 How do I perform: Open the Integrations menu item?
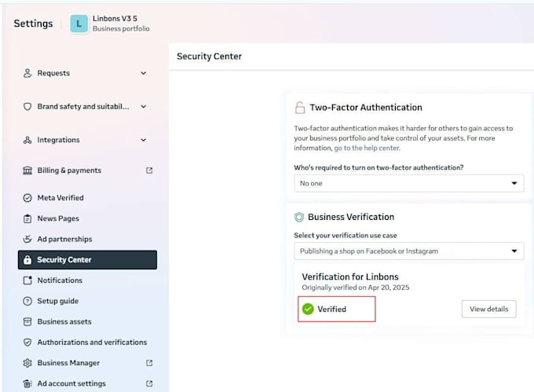pos(87,140)
